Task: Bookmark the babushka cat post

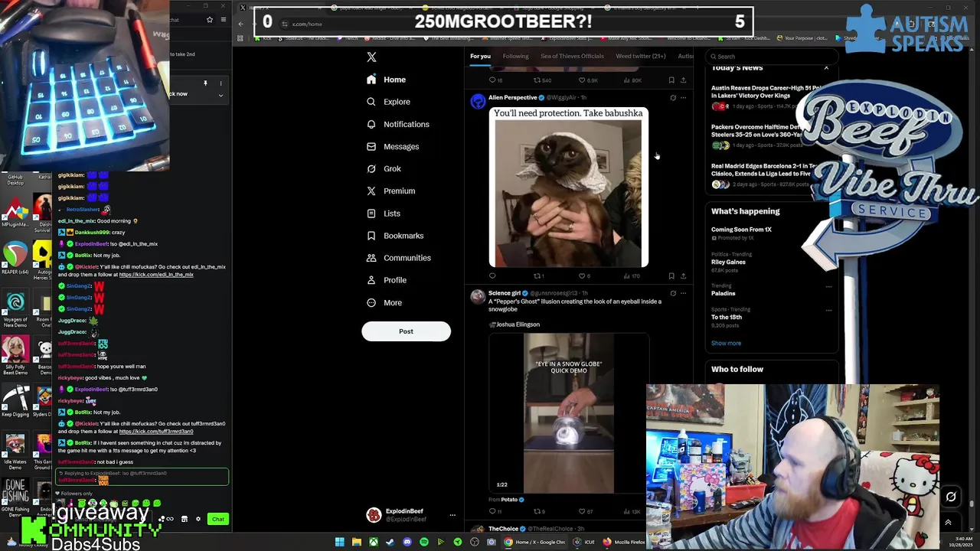Action: 671,276
